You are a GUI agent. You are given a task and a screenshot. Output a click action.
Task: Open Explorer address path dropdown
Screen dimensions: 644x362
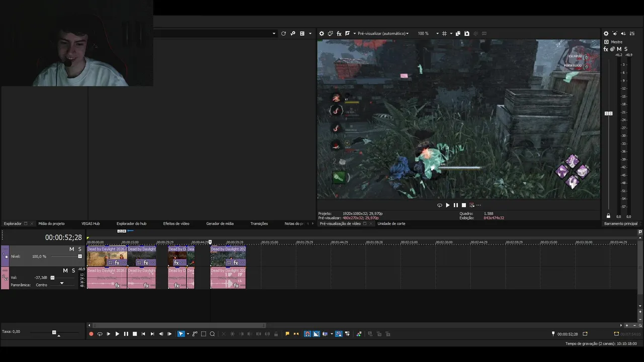click(274, 34)
